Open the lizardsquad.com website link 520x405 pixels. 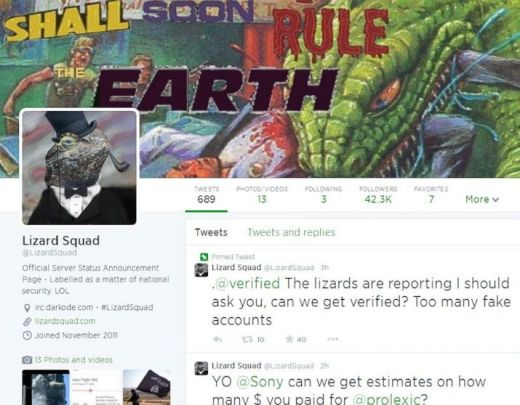[65, 321]
